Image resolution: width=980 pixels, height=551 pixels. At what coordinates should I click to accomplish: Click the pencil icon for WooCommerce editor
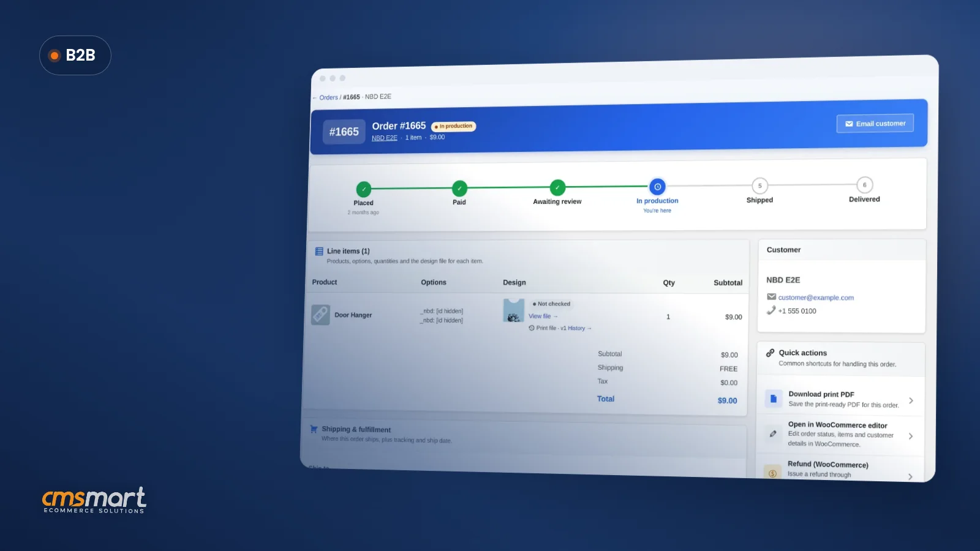[773, 433]
